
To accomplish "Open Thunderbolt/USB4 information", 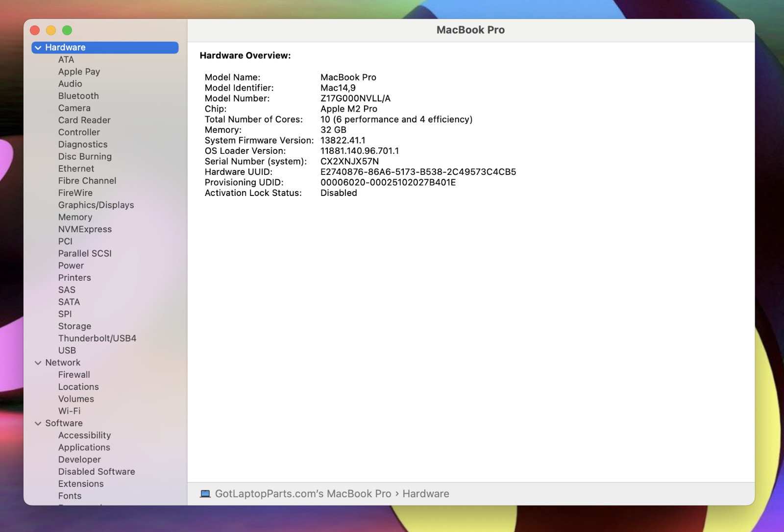I will click(x=97, y=339).
